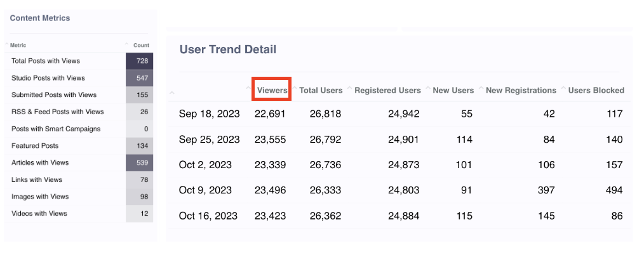Click sort caret beside Viewers header
This screenshot has width=644, height=255.
coord(248,88)
